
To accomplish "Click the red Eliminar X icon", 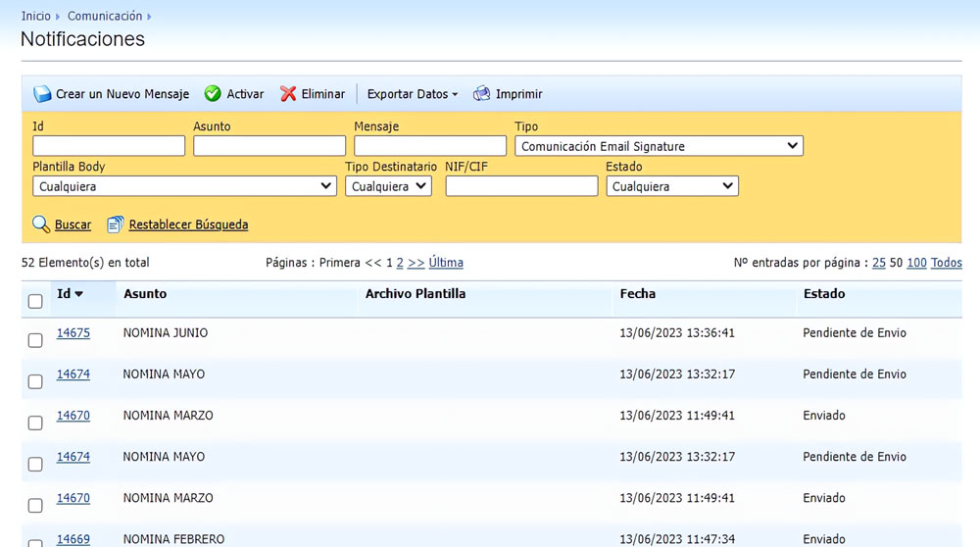I will (x=288, y=94).
